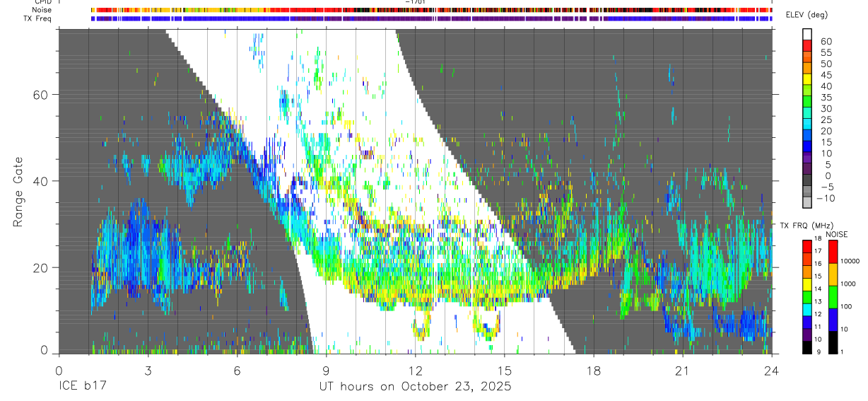Click the '0' tick label on the Range Gate axis
Image resolution: width=868 pixels, height=401 pixels.
[x=45, y=349]
